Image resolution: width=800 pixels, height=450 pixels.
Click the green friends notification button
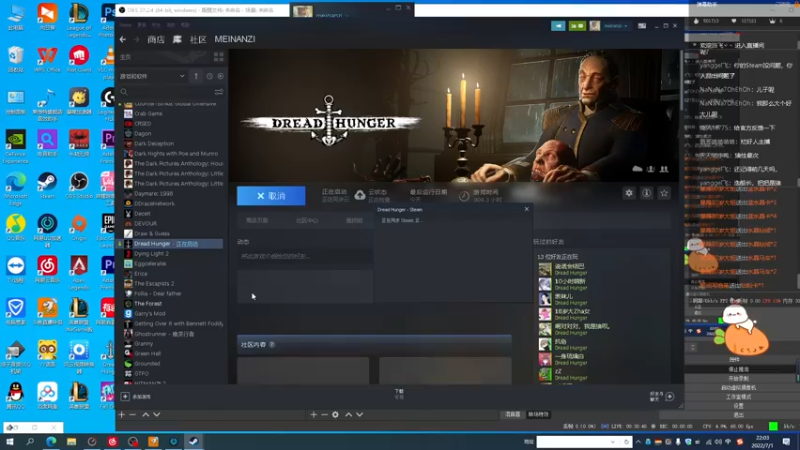(x=577, y=26)
